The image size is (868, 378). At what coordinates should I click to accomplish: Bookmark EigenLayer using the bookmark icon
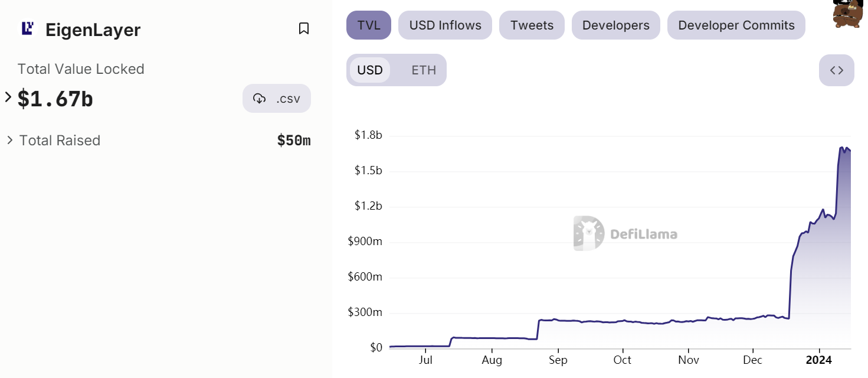pos(304,28)
